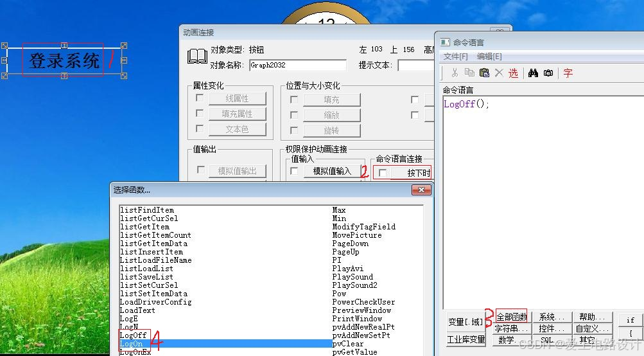The image size is (644, 356).
Task: Tick the 模拟值输入 checkbox
Action: [294, 171]
